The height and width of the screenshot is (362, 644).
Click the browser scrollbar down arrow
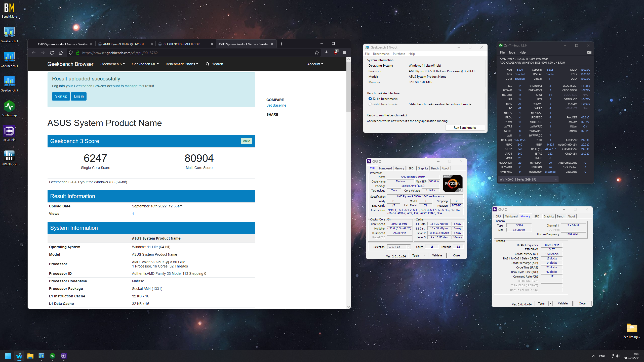click(x=348, y=306)
